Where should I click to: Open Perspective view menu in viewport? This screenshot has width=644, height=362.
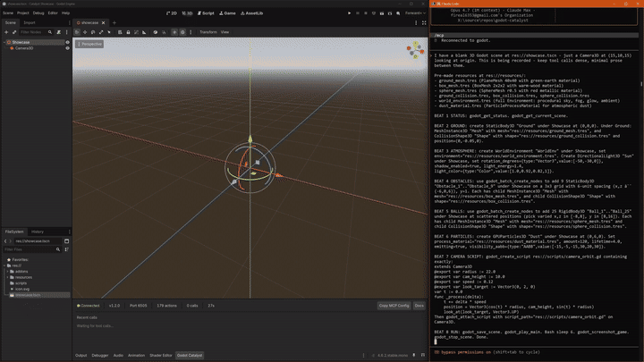tap(89, 44)
